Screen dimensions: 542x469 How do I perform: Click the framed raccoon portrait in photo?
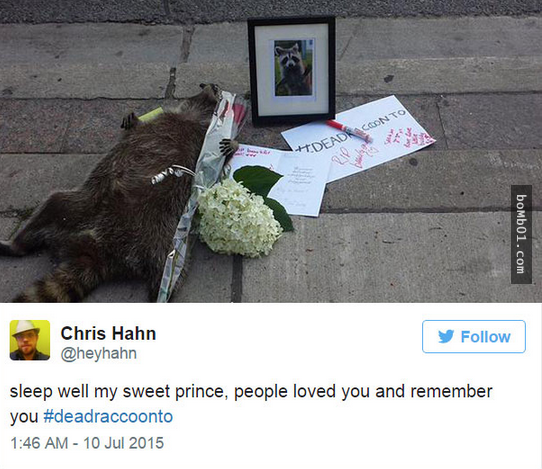tap(291, 71)
